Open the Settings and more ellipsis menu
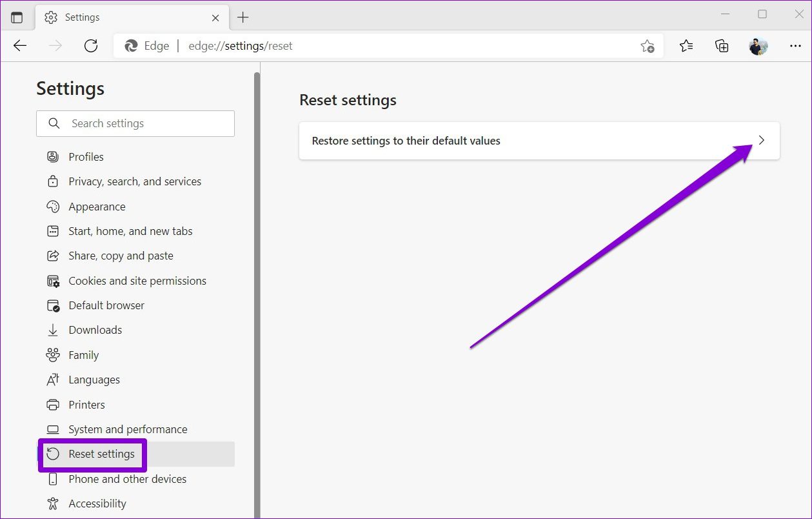812x519 pixels. tap(795, 46)
